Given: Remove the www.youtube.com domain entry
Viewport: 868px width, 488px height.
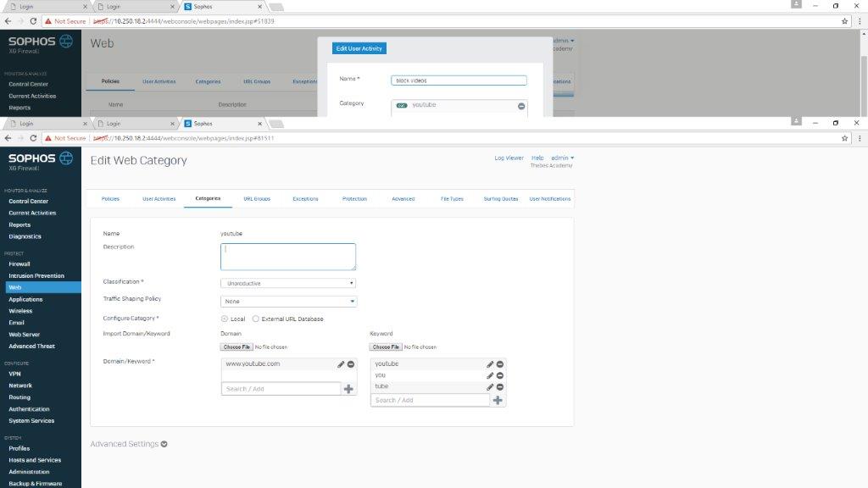Looking at the screenshot, I should point(351,364).
